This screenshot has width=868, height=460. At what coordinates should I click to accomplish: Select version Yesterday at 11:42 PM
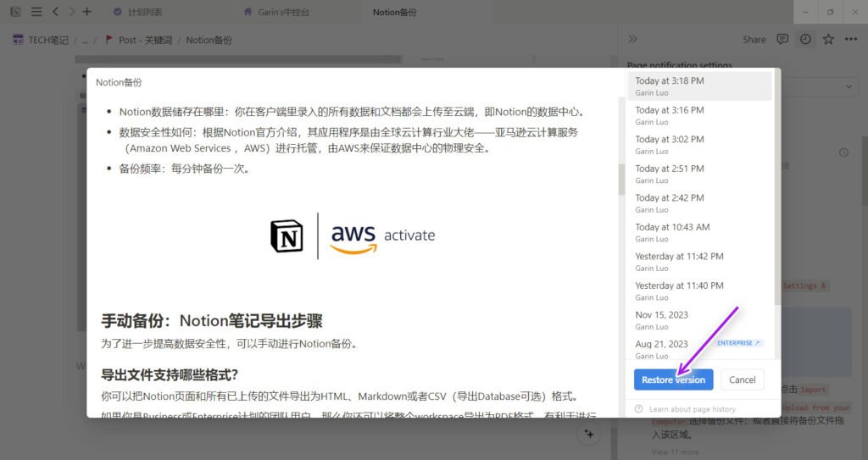[x=699, y=262]
